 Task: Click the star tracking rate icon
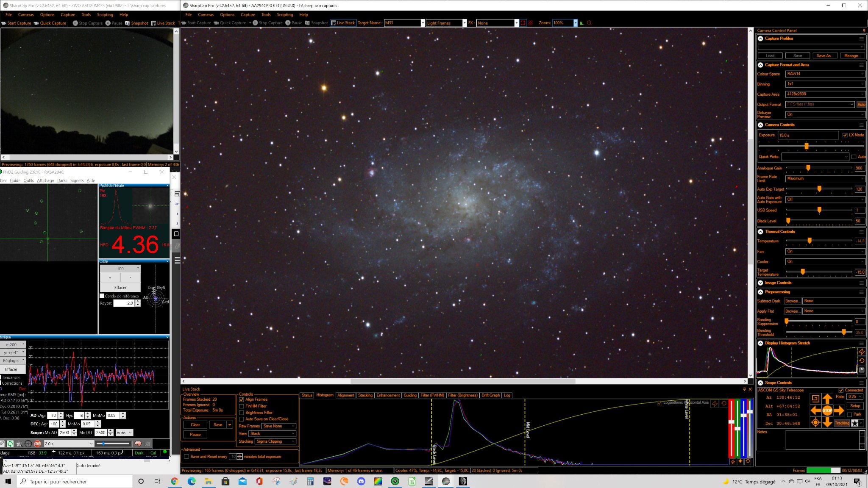click(x=855, y=423)
